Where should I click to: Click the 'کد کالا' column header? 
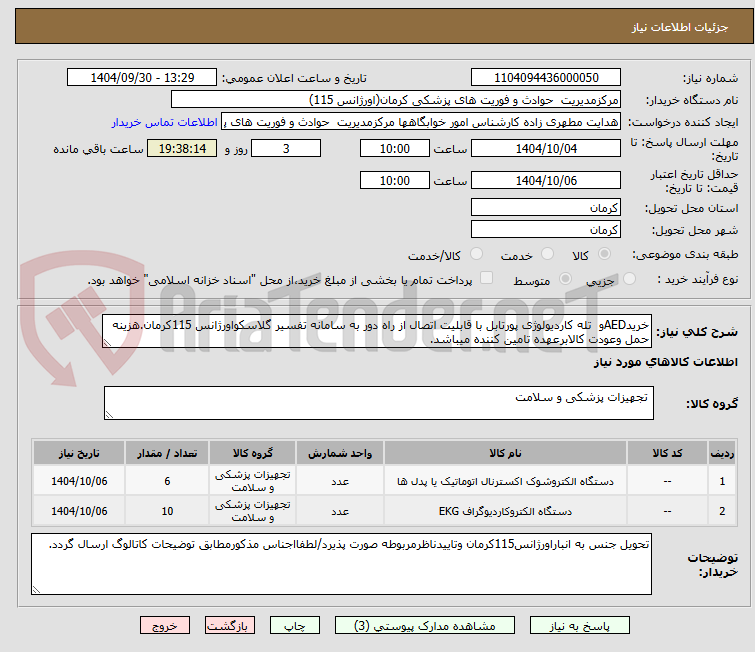pyautogui.click(x=667, y=453)
